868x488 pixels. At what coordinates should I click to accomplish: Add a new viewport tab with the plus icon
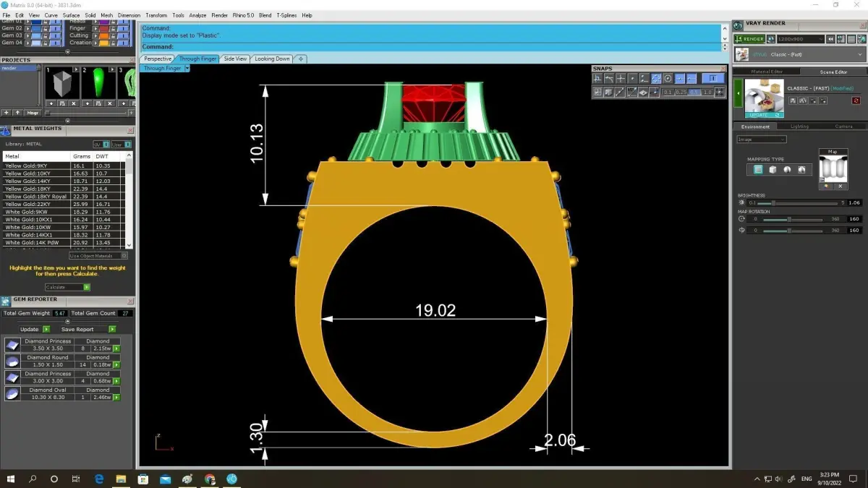point(300,59)
